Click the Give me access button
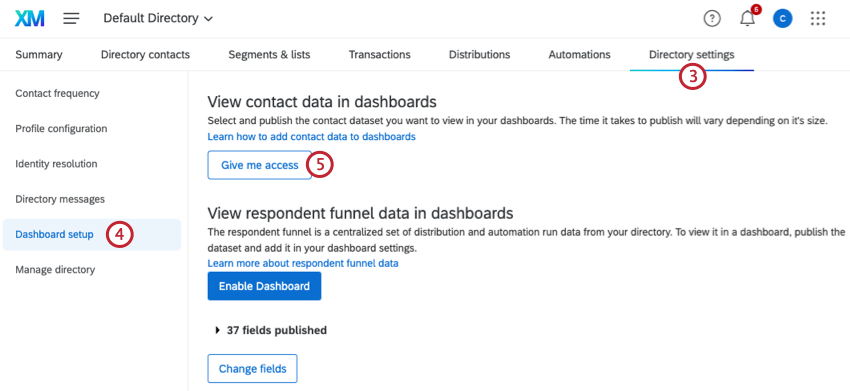 [260, 165]
